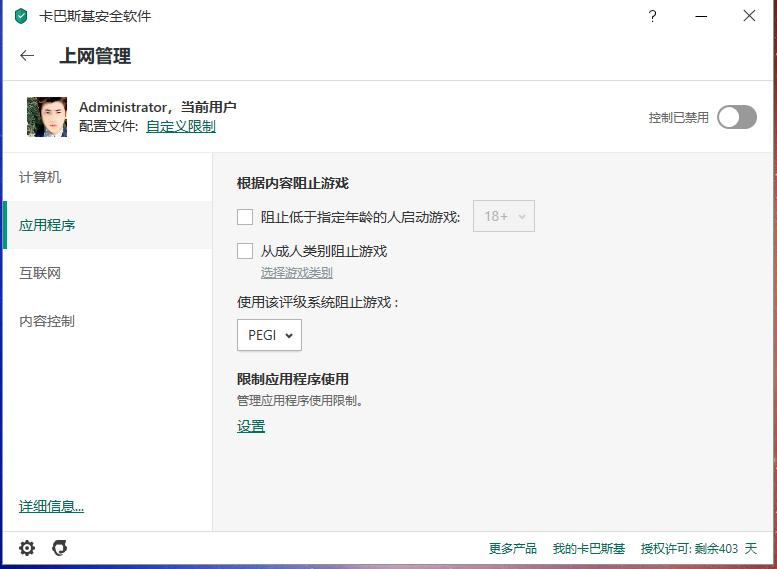The image size is (777, 569).
Task: Click the Administrator，当前用户 name text
Action: coord(158,107)
